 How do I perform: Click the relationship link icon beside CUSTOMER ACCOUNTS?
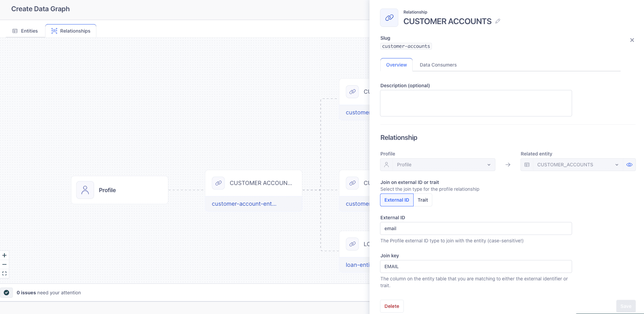pos(389,18)
